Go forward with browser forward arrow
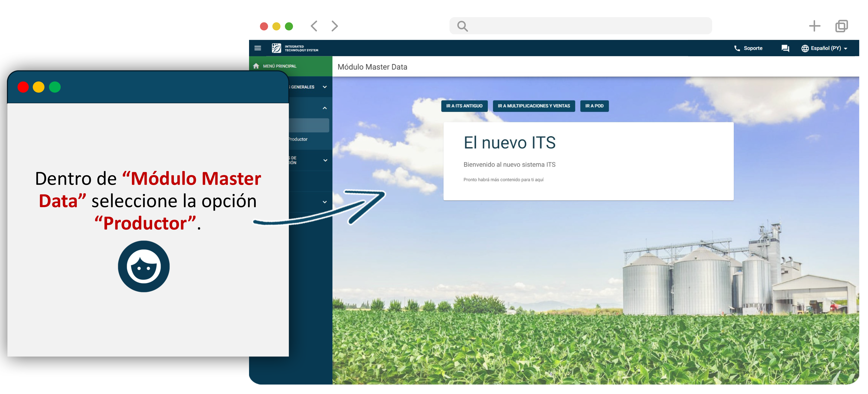 pos(334,26)
